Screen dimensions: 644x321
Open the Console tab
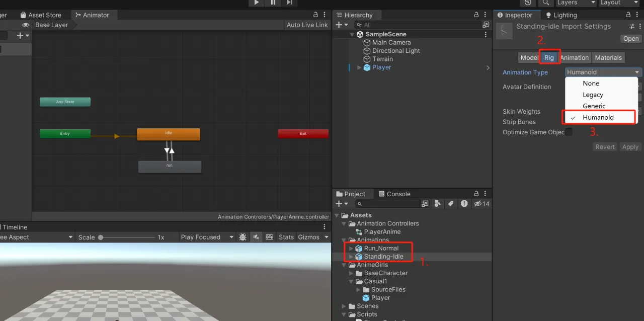(399, 194)
